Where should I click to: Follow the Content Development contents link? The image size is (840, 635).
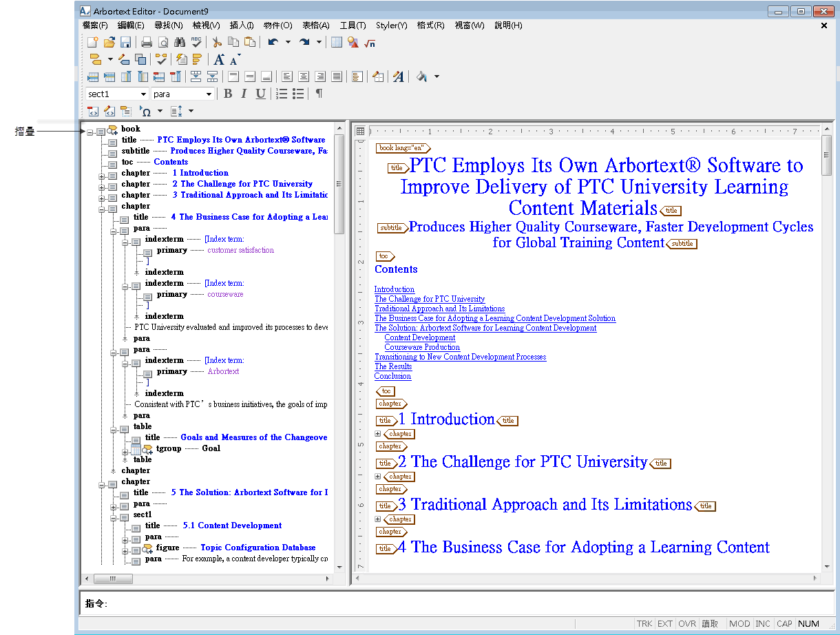420,337
